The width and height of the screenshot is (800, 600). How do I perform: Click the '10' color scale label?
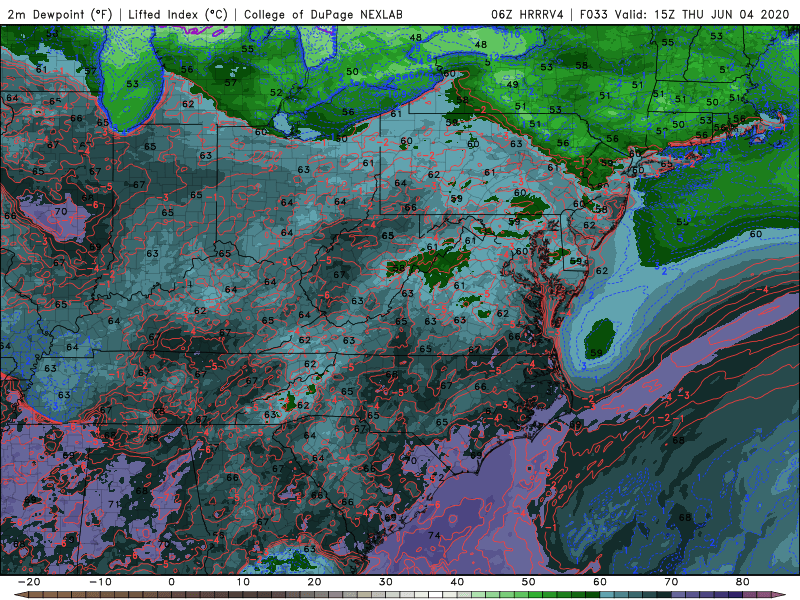click(x=243, y=582)
